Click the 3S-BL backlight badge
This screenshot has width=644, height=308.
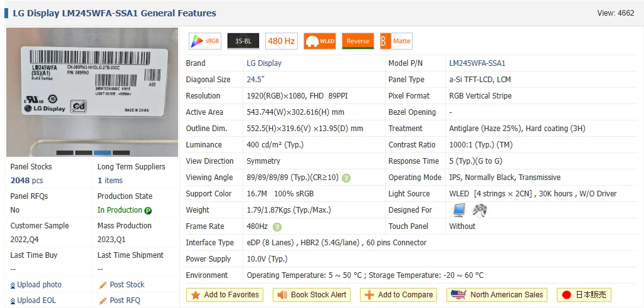pos(243,41)
